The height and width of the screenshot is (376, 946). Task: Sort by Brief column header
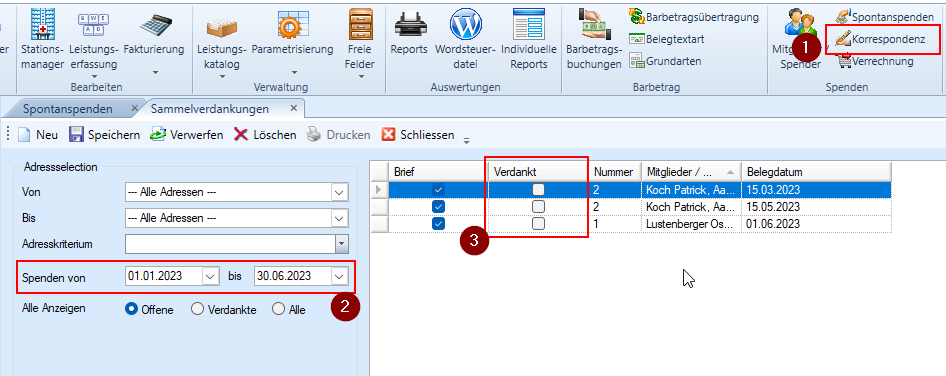(438, 171)
